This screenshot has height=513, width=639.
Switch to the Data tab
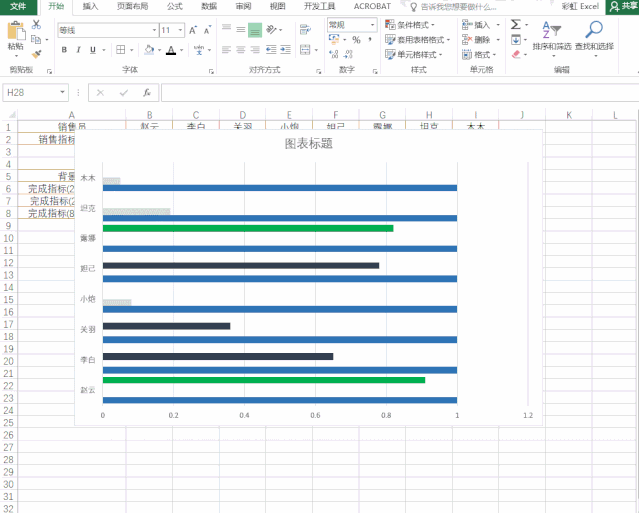(x=209, y=7)
